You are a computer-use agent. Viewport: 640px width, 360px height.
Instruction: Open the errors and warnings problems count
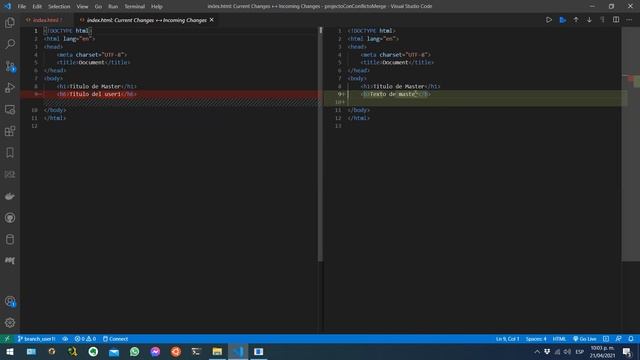pos(85,339)
